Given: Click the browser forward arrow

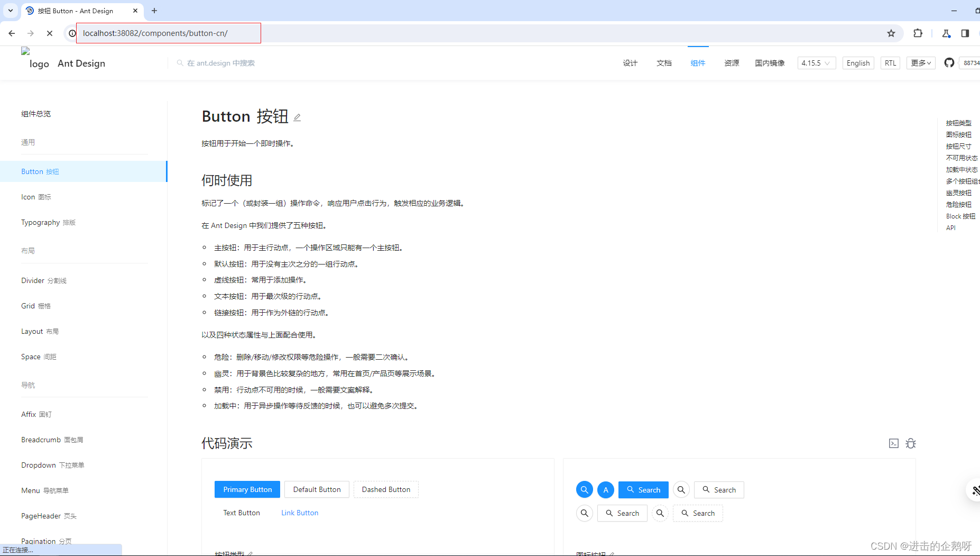Looking at the screenshot, I should (x=31, y=33).
